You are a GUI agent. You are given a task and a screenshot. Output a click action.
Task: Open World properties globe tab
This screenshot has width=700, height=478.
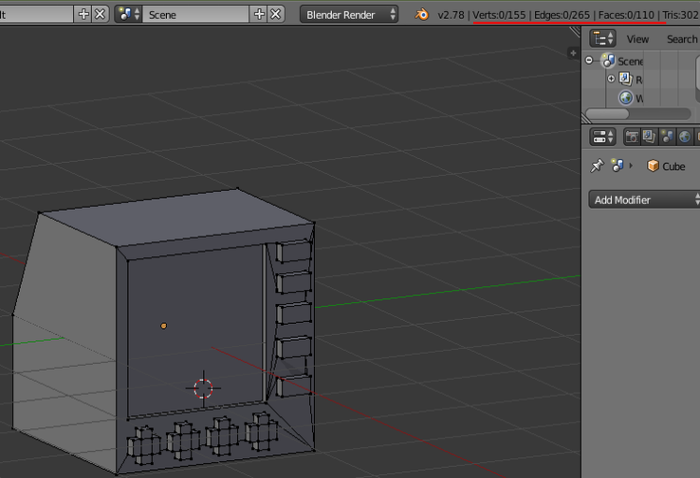(x=684, y=137)
